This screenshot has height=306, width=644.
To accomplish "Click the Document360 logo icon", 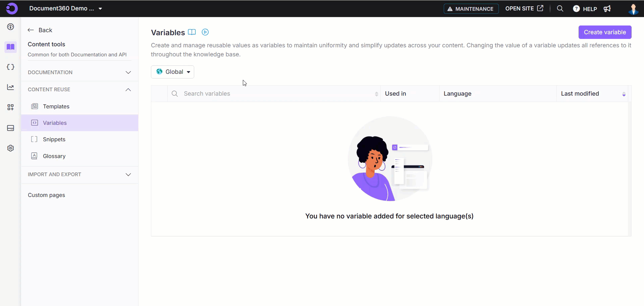I will (x=11, y=8).
